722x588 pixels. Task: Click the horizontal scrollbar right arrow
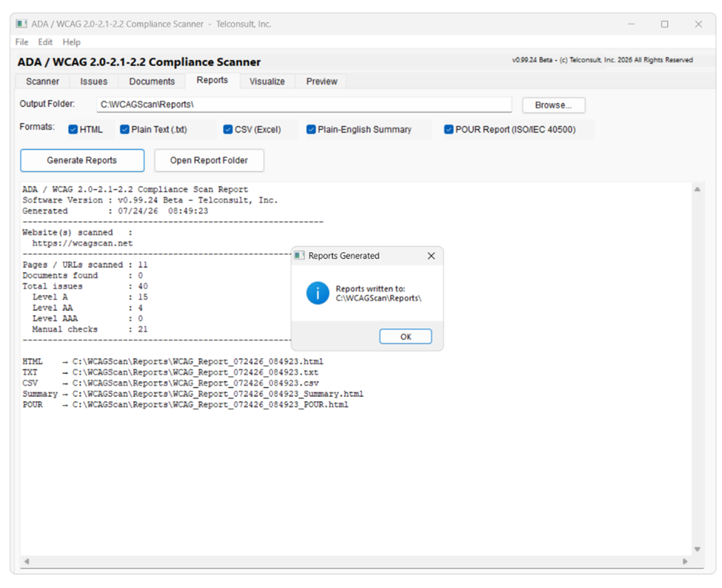pos(685,561)
